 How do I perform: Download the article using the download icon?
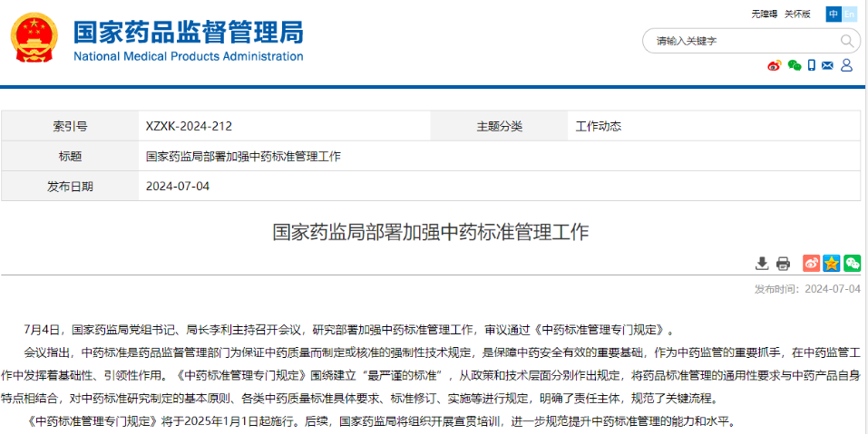[x=762, y=263]
